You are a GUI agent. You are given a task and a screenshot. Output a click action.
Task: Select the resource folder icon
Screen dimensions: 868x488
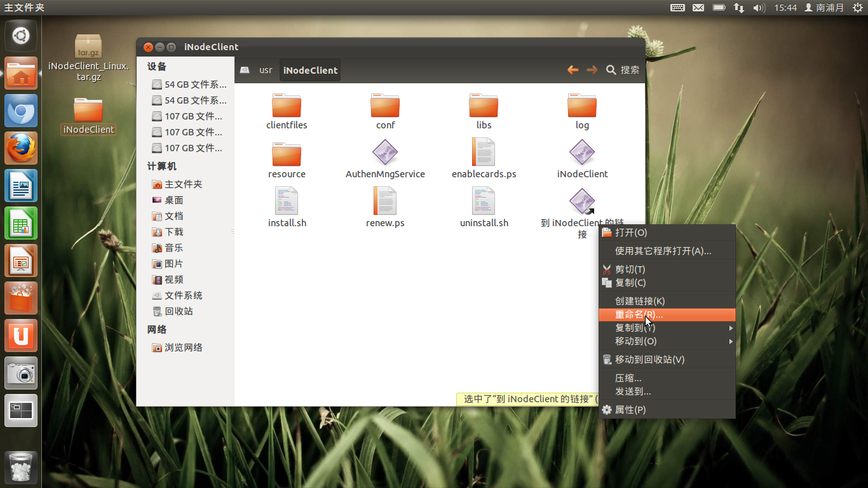click(287, 154)
